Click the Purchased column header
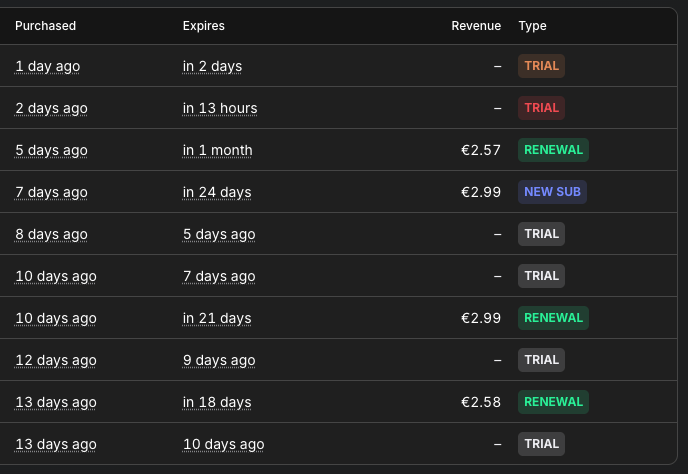688x474 pixels. (x=46, y=26)
